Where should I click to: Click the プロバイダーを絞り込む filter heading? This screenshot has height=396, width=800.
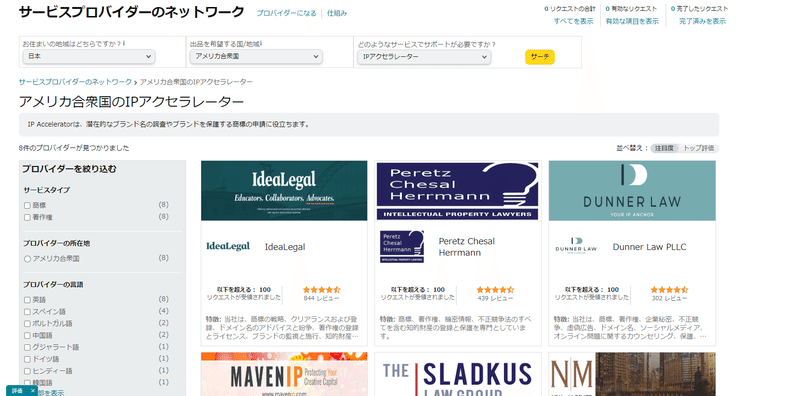[x=69, y=169]
